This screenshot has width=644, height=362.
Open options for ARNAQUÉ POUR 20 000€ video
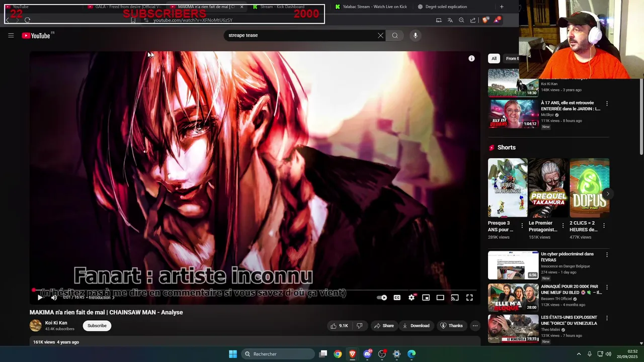(607, 287)
